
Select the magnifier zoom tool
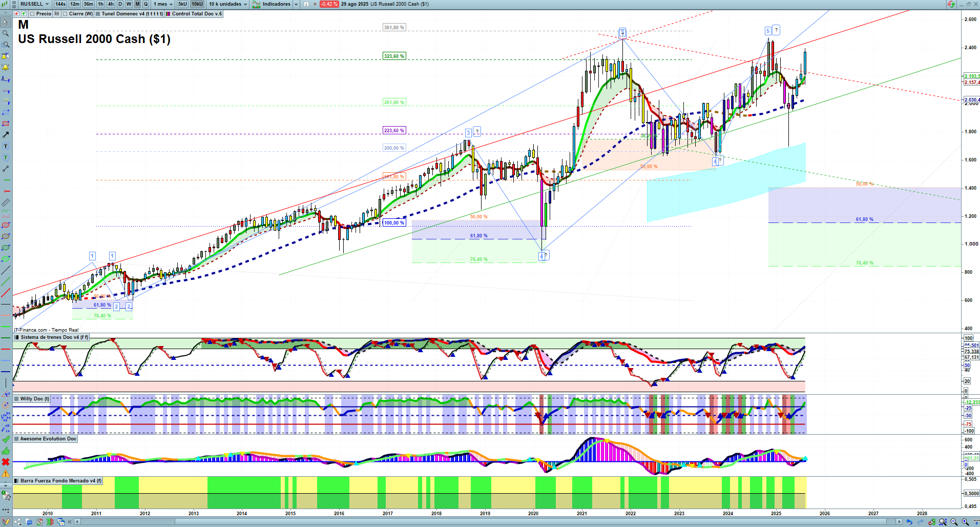[x=6, y=33]
